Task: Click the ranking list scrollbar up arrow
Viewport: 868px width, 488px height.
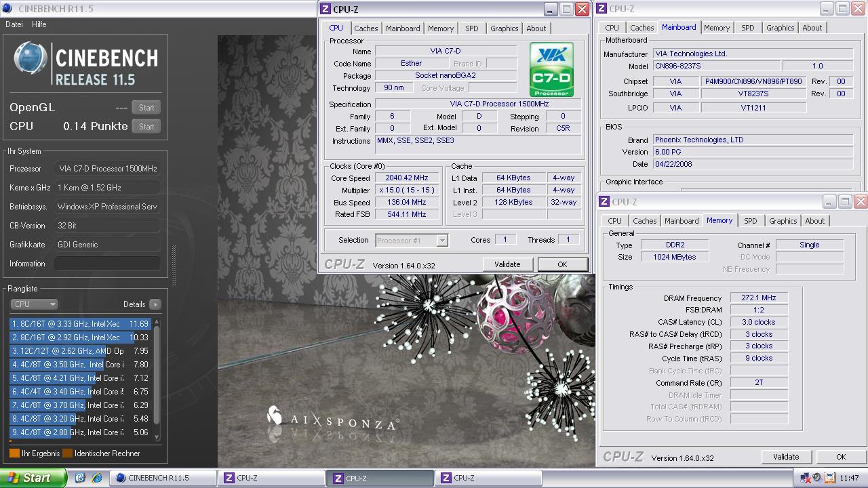Action: point(157,323)
